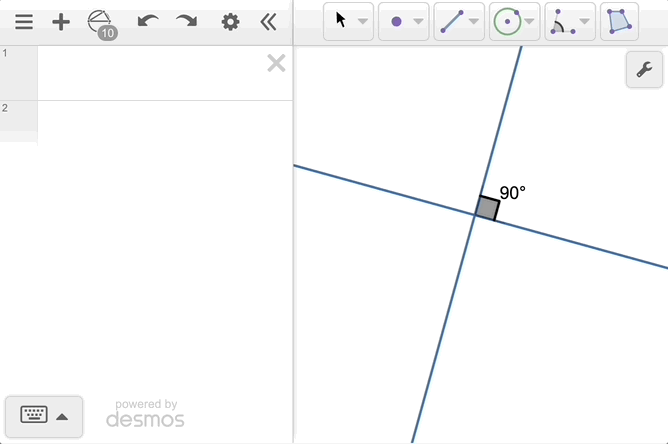Choose the Polygon tool
Screen dimensions: 668x444
[x=619, y=21]
